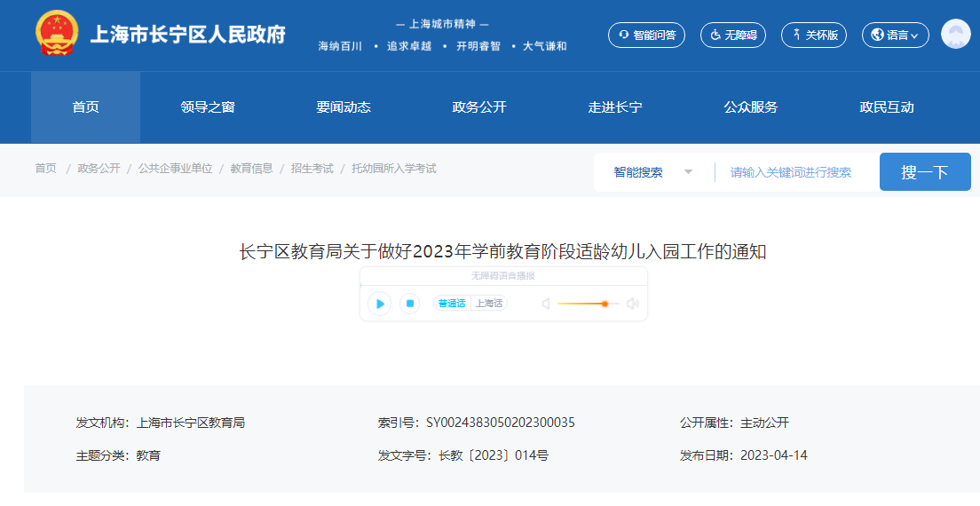Switch to 关怀版 care version
This screenshot has height=506, width=980.
813,35
